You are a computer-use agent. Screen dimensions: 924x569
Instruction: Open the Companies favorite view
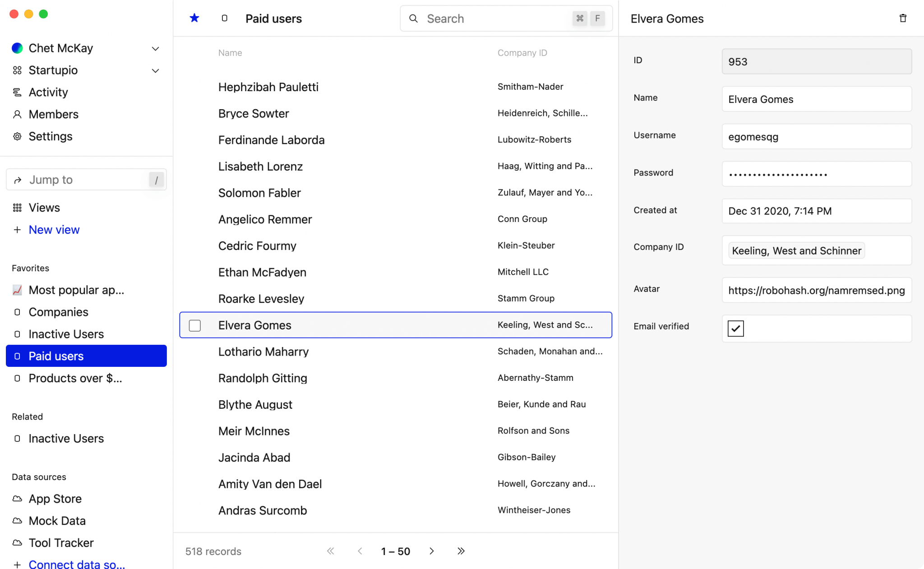[58, 312]
